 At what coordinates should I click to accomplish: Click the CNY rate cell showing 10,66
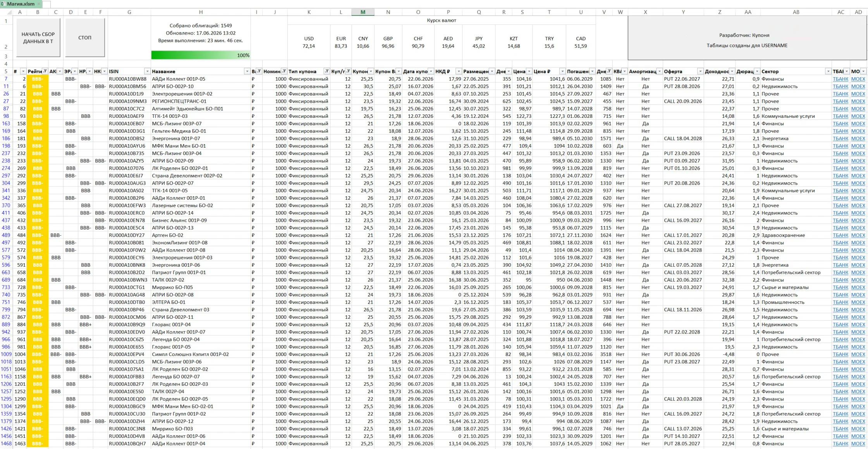coord(363,42)
